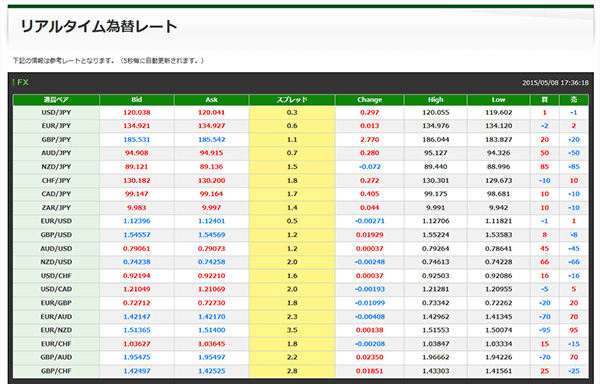Click the GBP/USD ask value 1.54569
Image resolution: width=600 pixels, height=384 pixels.
click(x=212, y=235)
